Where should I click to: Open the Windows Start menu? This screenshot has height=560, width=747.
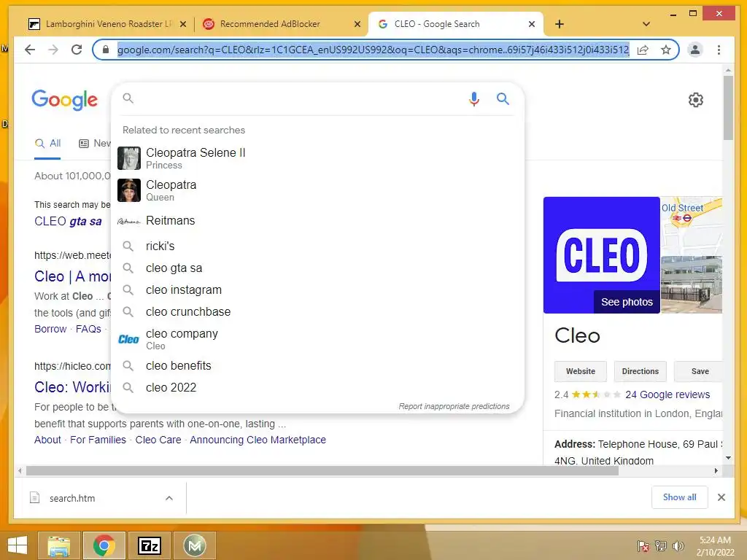[x=18, y=545]
